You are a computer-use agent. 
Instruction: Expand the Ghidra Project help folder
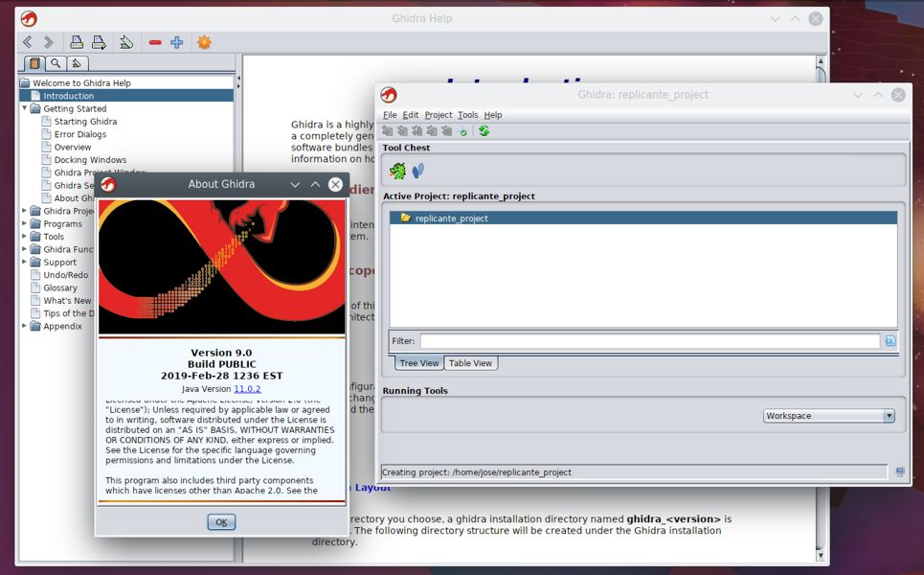click(25, 211)
